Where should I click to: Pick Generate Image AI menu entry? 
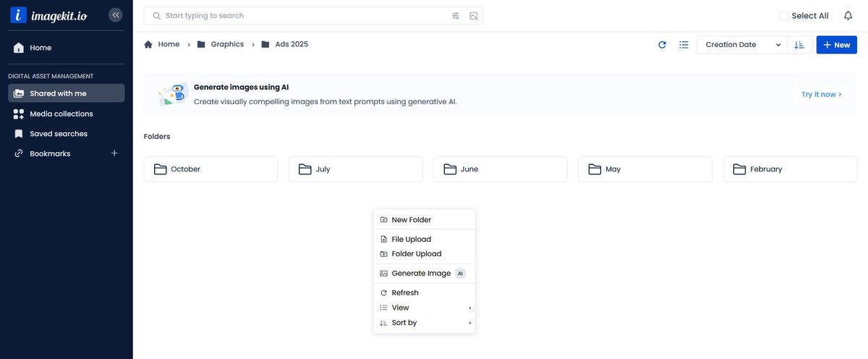[x=425, y=274]
